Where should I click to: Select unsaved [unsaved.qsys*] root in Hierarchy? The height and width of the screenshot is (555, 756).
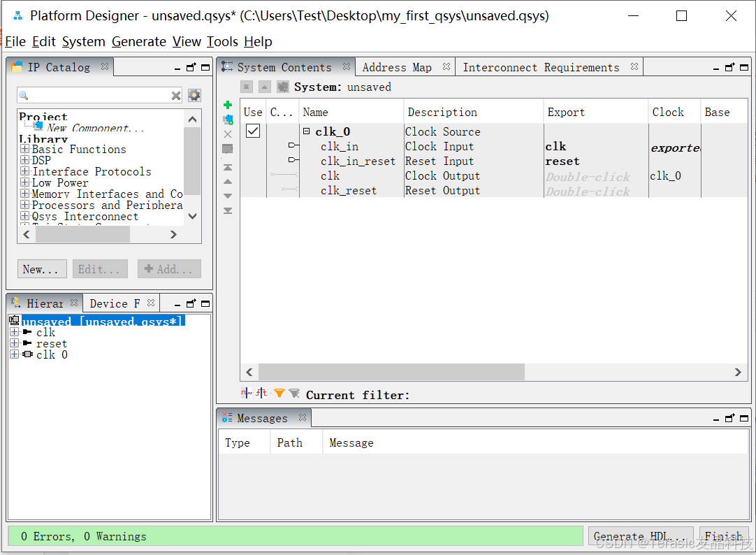pos(103,321)
